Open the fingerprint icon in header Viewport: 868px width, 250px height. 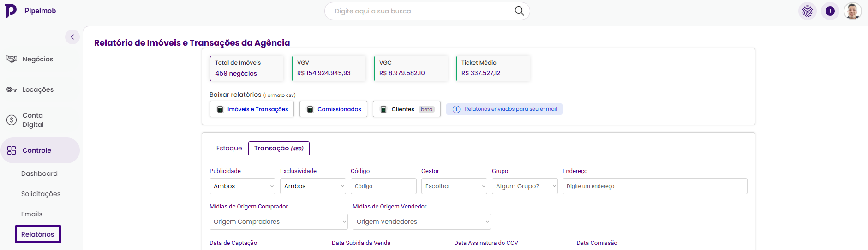tap(807, 11)
